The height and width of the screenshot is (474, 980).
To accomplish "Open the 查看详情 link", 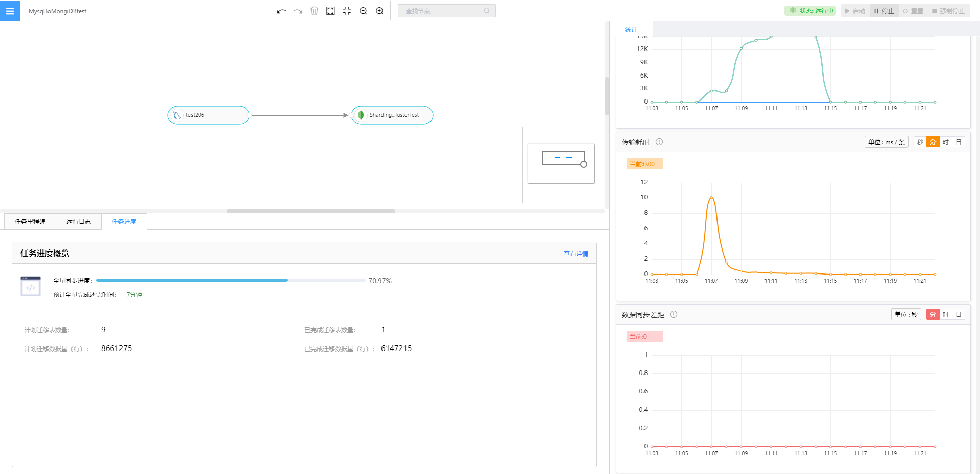I will (x=576, y=254).
